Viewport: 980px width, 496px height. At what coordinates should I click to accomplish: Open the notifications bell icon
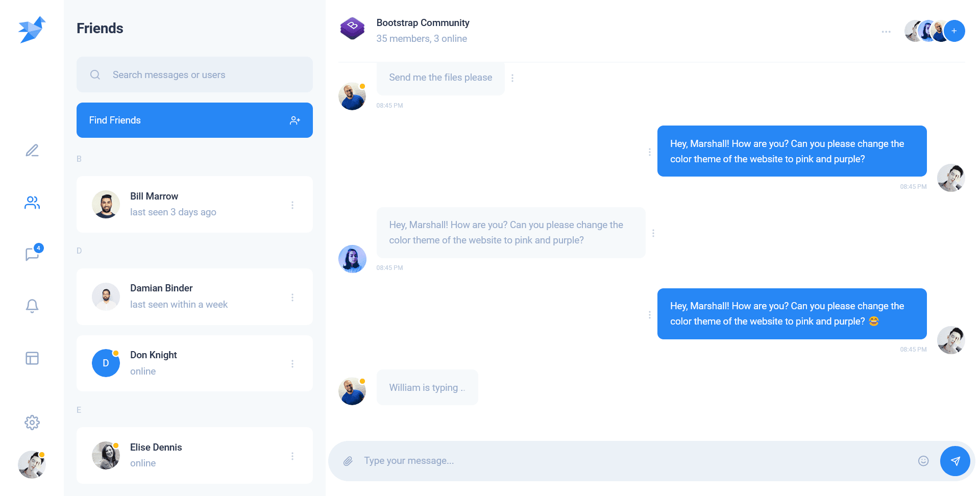click(32, 306)
